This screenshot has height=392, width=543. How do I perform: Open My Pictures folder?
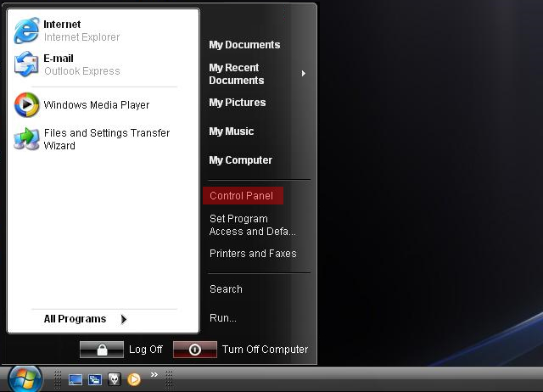point(238,103)
